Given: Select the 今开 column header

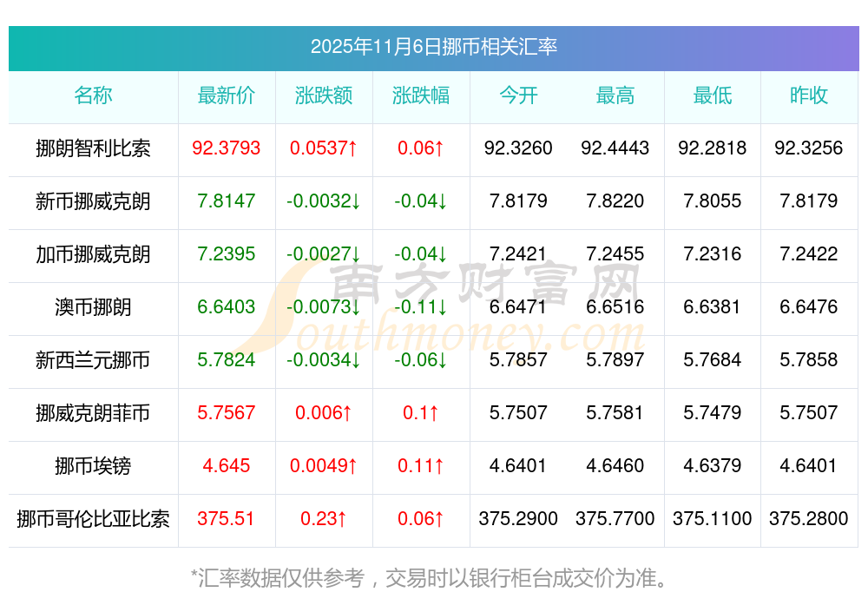Looking at the screenshot, I should (x=518, y=95).
